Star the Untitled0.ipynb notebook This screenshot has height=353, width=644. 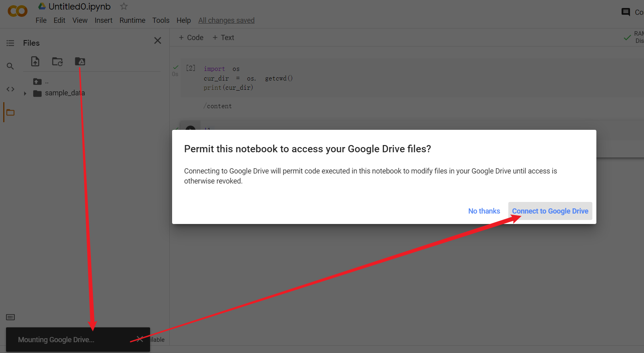(x=124, y=6)
